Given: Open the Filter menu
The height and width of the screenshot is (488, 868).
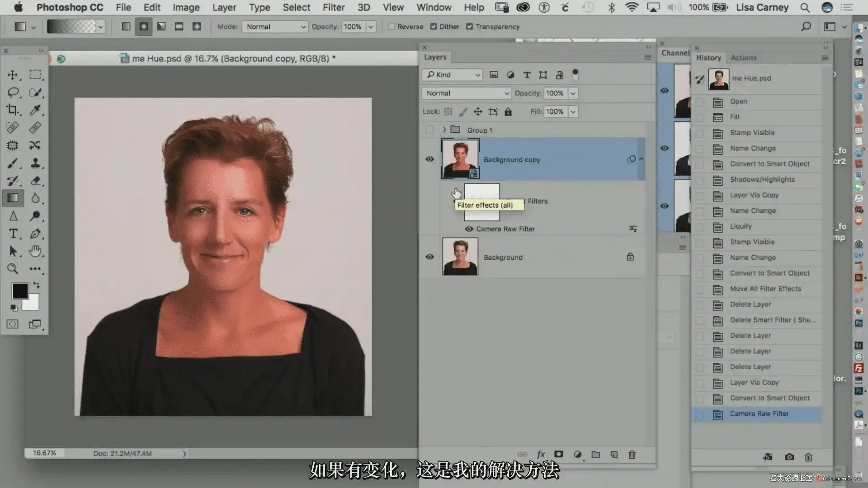Looking at the screenshot, I should [333, 7].
